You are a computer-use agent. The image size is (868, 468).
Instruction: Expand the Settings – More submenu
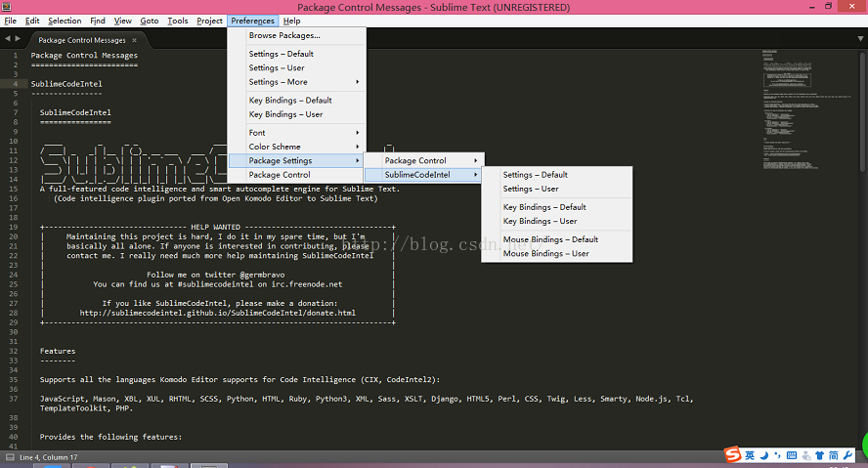(297, 82)
